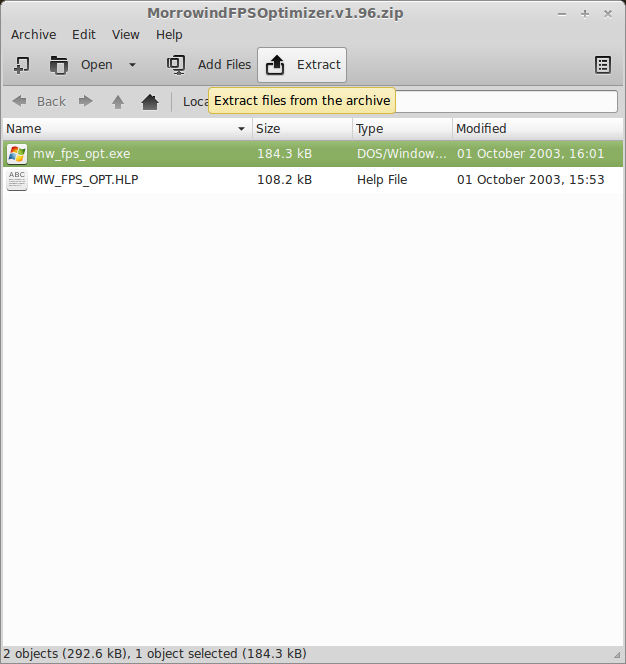
Task: Open the Archive menu
Action: pos(33,34)
